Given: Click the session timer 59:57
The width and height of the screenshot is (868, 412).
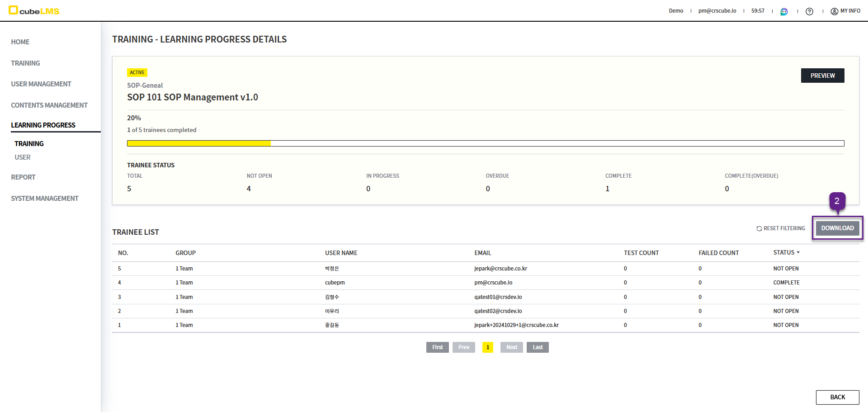Looking at the screenshot, I should click(758, 11).
